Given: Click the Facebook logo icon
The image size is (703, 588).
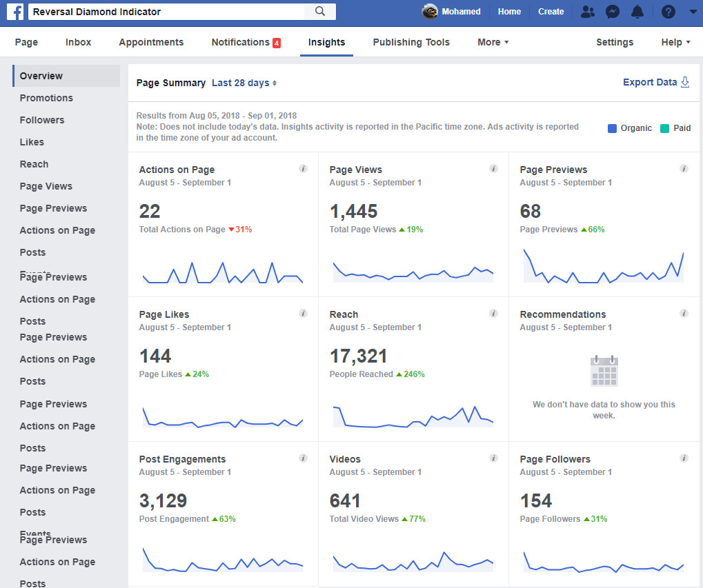Looking at the screenshot, I should click(15, 12).
